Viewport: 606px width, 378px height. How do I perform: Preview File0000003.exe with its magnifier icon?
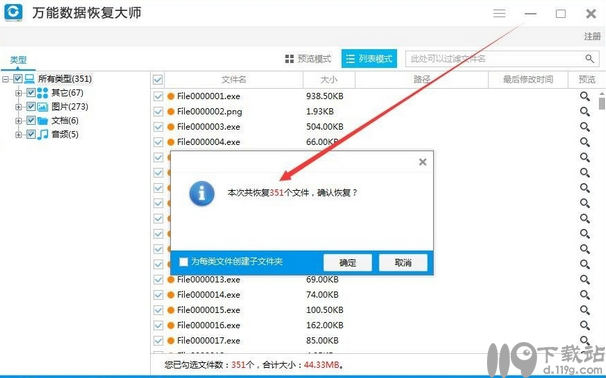(x=585, y=127)
